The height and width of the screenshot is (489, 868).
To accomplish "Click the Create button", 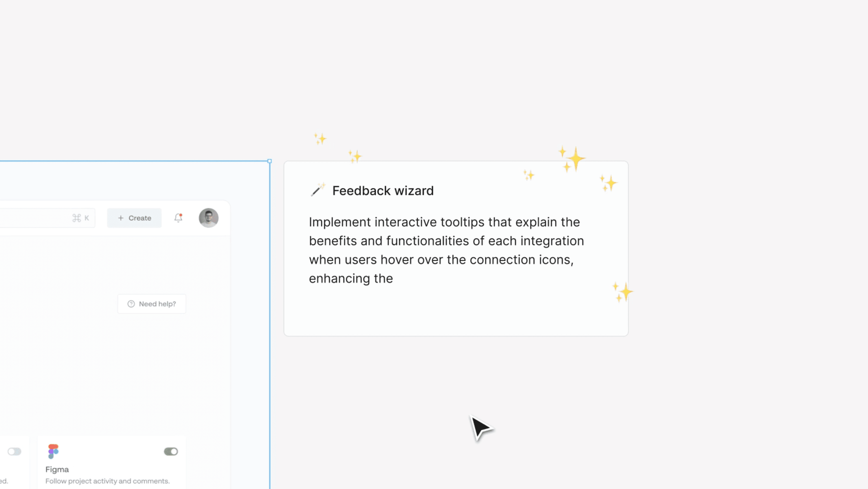I will point(134,218).
